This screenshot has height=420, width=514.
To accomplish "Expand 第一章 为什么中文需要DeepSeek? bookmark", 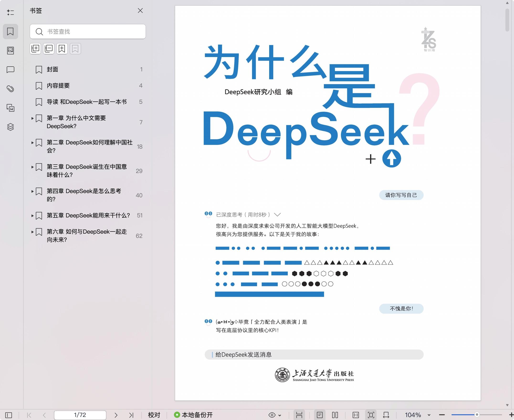I will click(32, 118).
